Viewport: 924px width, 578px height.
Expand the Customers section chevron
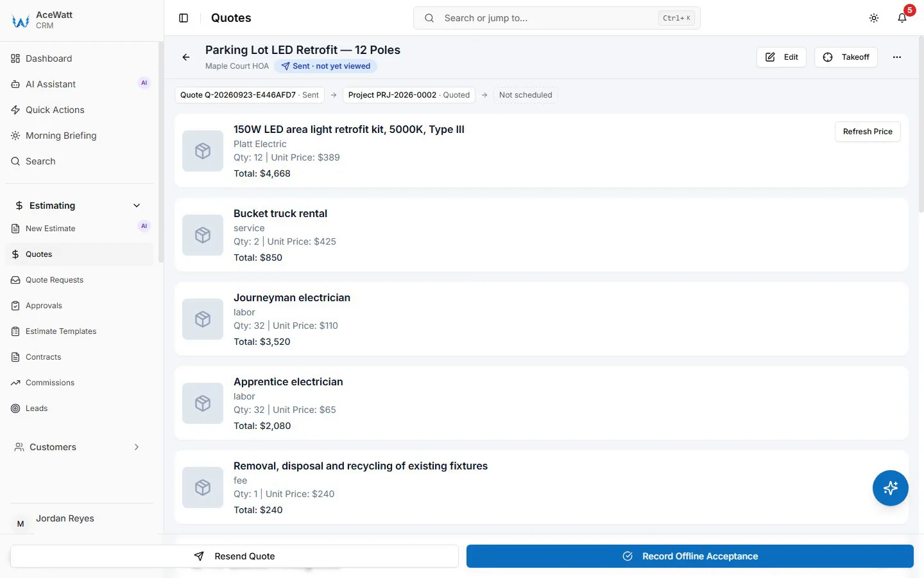coord(137,447)
